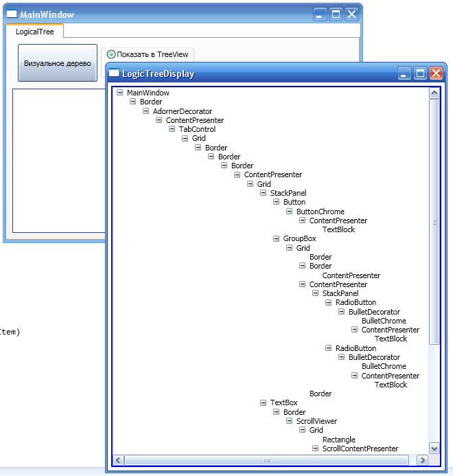Screen dimensions: 453x476
Task: Collapse the first BulletDecorator node
Action: click(x=341, y=311)
